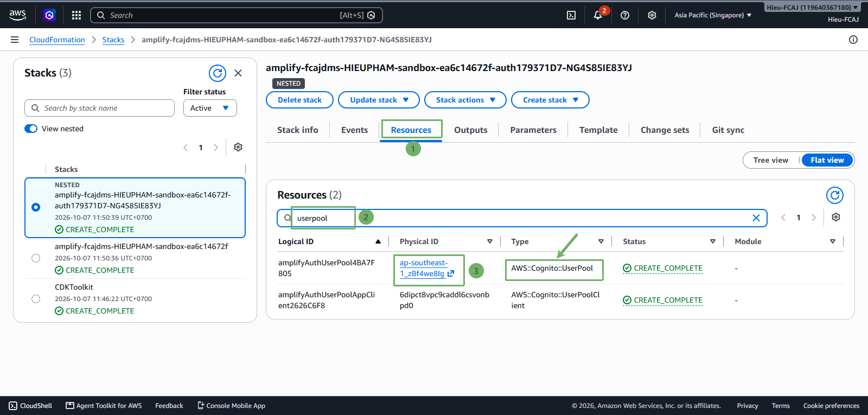Open Resources table preferences gear
868x415 pixels.
click(836, 217)
